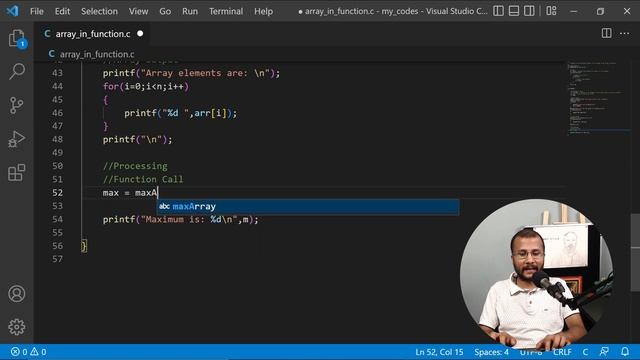Viewport: 640px width, 360px height.
Task: Click the error count icon in status bar
Action: (15, 351)
